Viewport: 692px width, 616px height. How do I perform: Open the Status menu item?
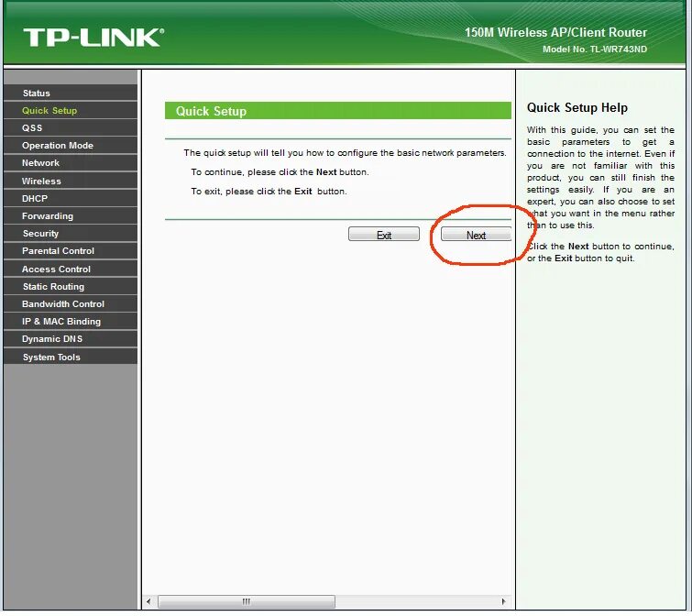[x=71, y=93]
